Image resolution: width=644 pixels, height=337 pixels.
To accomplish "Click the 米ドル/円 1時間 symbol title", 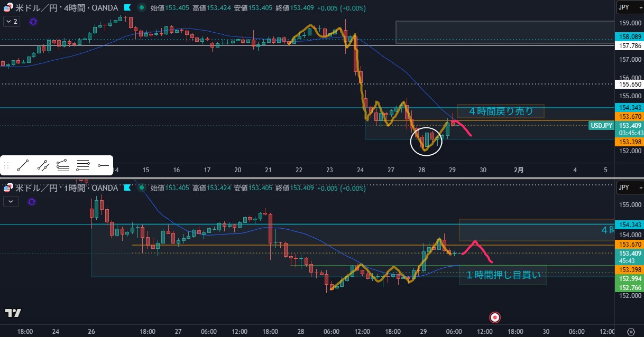I will (x=66, y=188).
